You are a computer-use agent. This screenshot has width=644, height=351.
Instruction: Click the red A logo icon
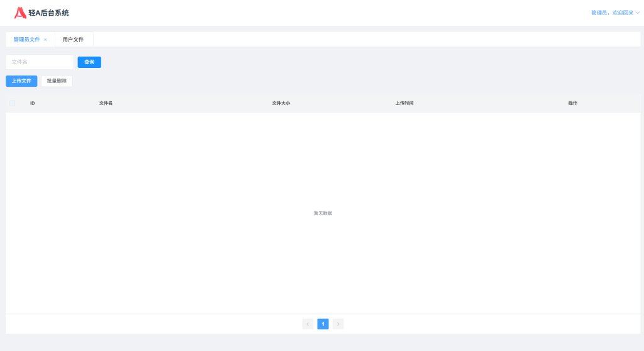click(x=20, y=13)
